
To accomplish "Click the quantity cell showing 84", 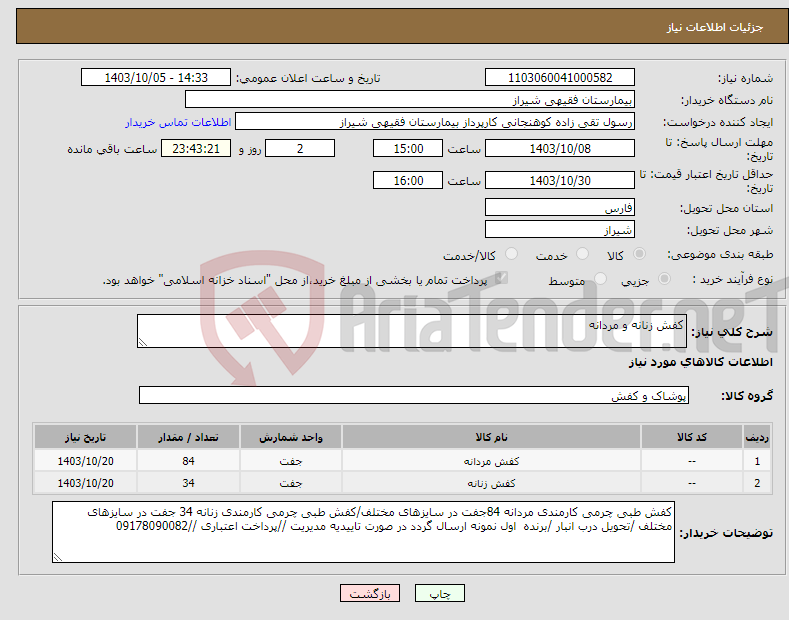I will point(188,461).
